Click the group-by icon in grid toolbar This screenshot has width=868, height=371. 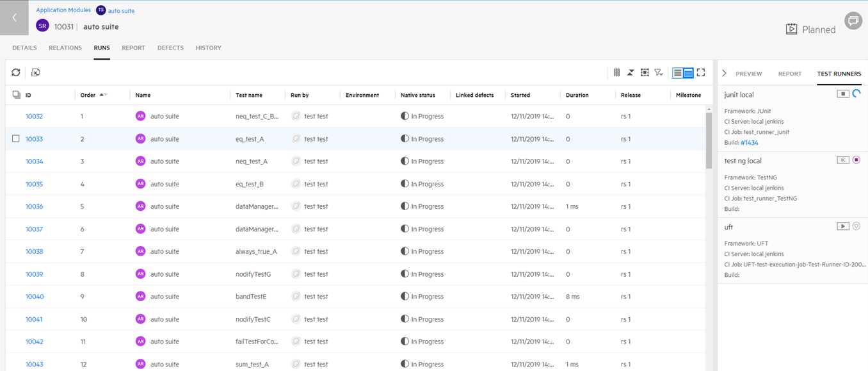point(645,72)
